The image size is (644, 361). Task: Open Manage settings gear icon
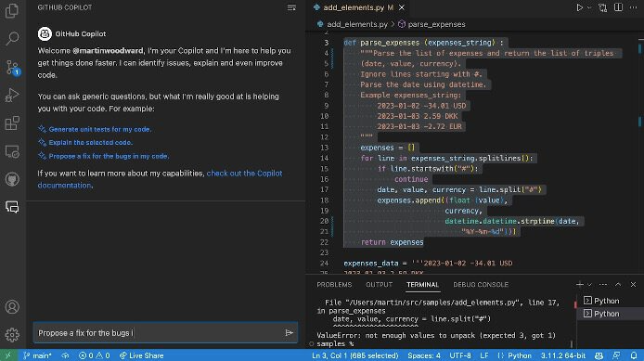[12, 335]
